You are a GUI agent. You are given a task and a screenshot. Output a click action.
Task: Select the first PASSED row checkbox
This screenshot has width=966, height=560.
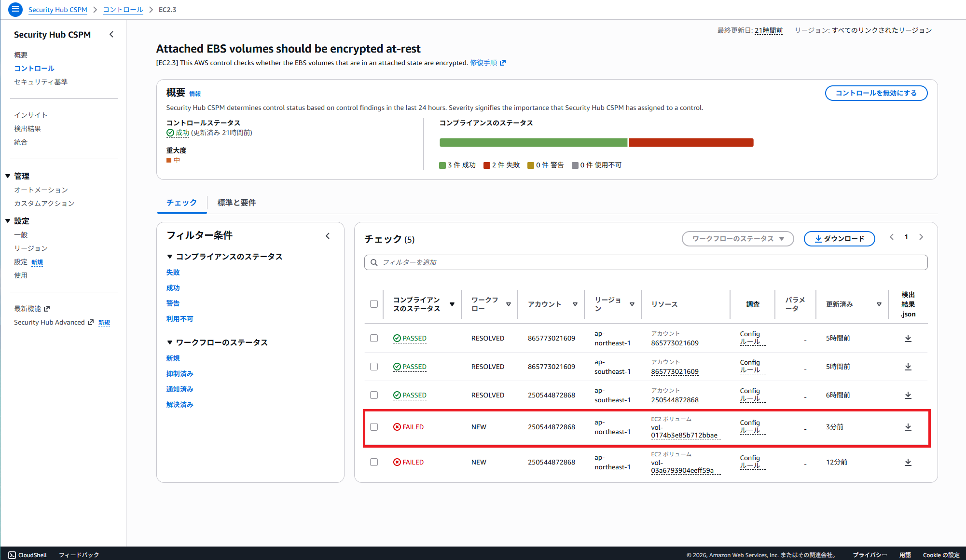pyautogui.click(x=374, y=338)
